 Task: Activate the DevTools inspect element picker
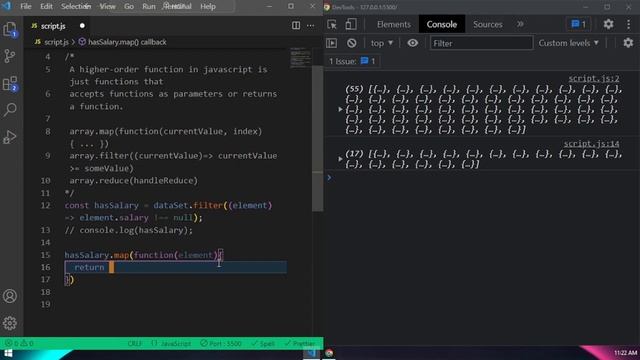tap(332, 24)
